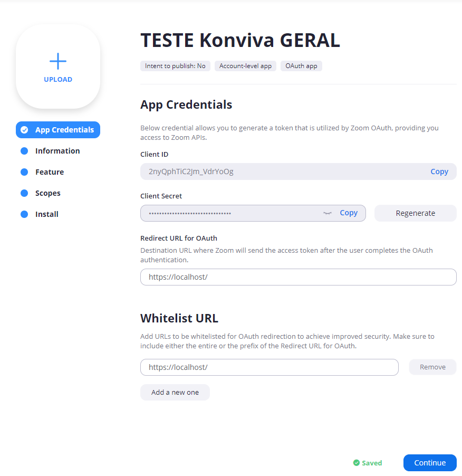Click the App Credentials section heading
462x476 pixels.
click(186, 104)
